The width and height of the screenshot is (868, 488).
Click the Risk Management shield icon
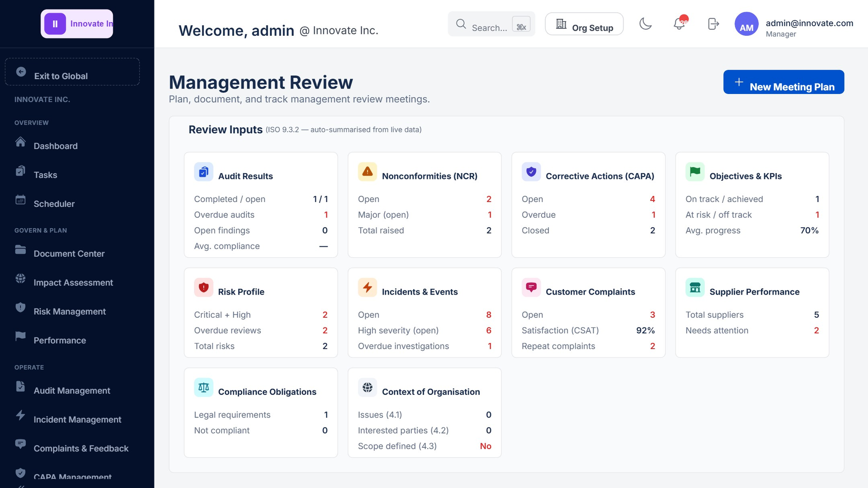20,307
